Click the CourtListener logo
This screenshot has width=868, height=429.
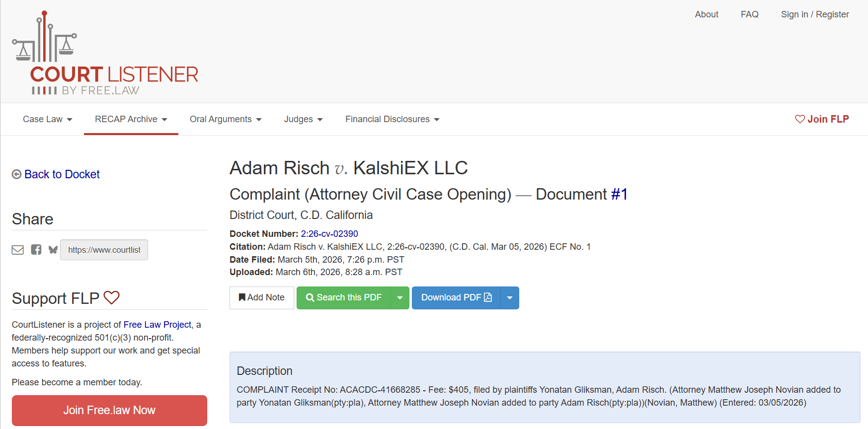pyautogui.click(x=105, y=53)
